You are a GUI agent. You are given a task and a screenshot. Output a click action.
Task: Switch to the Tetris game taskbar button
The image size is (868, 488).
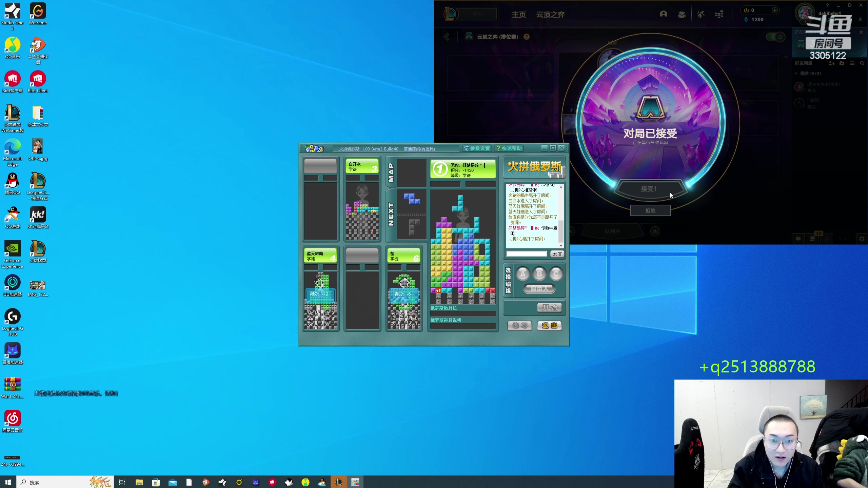click(x=355, y=482)
